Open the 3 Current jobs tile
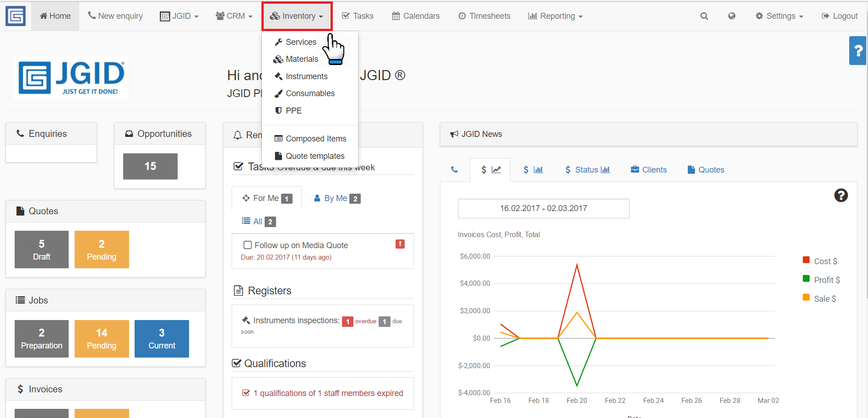The width and height of the screenshot is (868, 418). [x=162, y=339]
